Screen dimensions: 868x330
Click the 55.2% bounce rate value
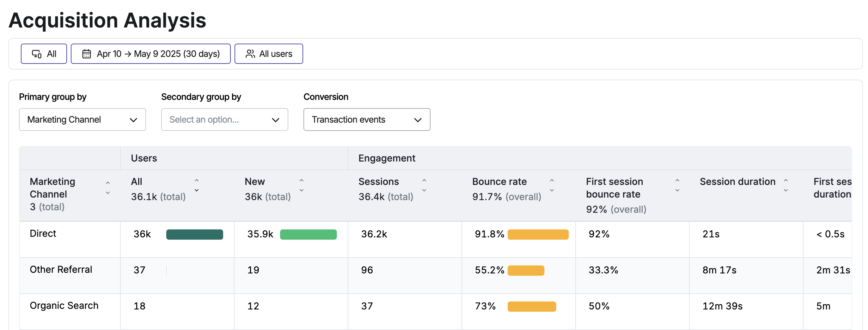[489, 270]
